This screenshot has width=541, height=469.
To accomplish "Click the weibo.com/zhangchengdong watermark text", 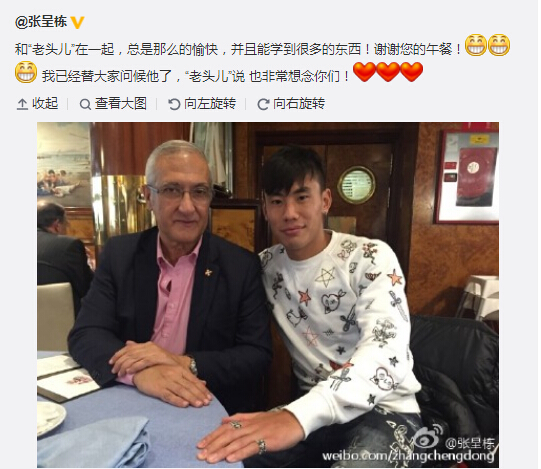I will [408, 456].
